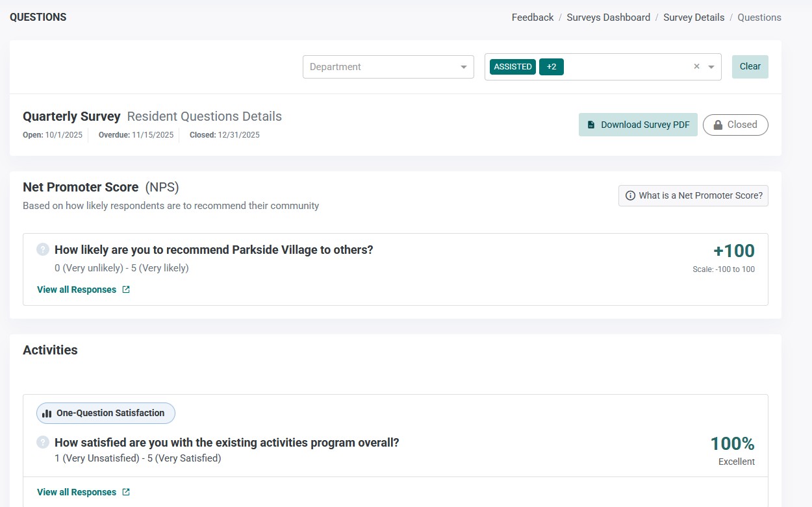Click the external link icon next to Activities View all Responses
The image size is (812, 507).
pyautogui.click(x=126, y=492)
